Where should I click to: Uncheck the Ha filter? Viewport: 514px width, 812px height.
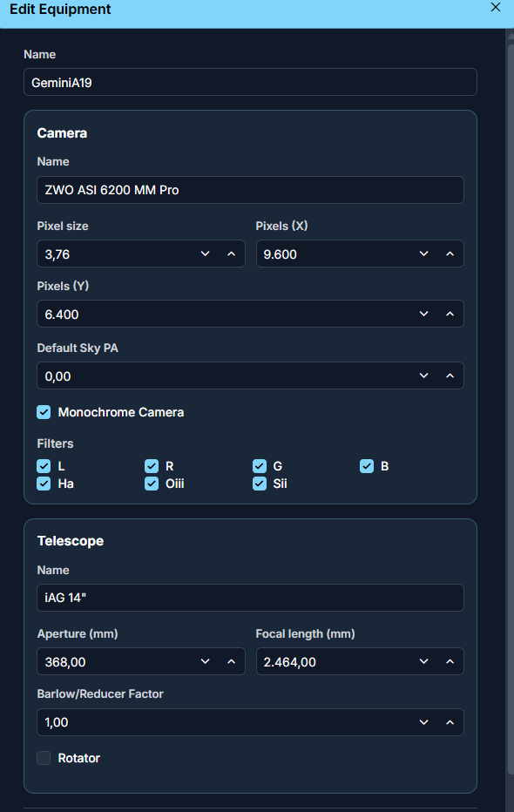point(44,484)
